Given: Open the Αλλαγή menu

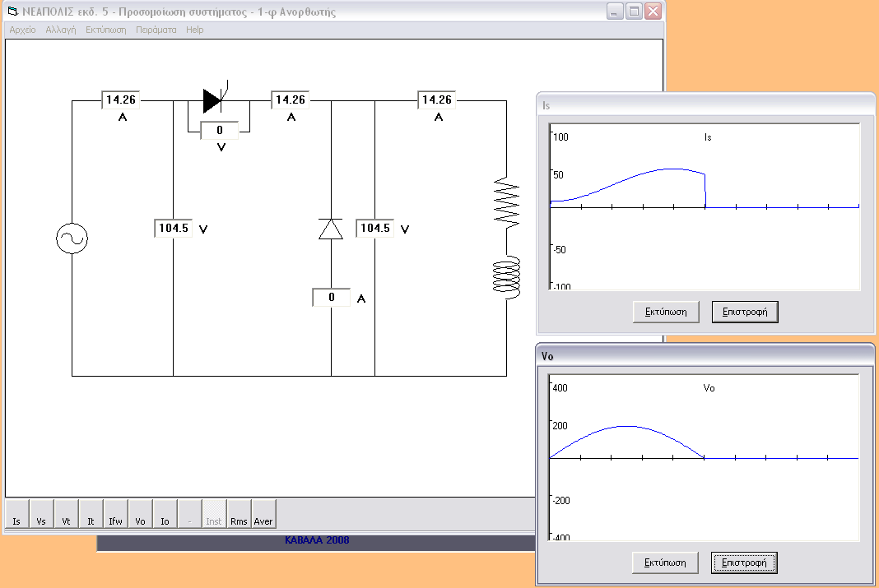Looking at the screenshot, I should click(x=61, y=30).
